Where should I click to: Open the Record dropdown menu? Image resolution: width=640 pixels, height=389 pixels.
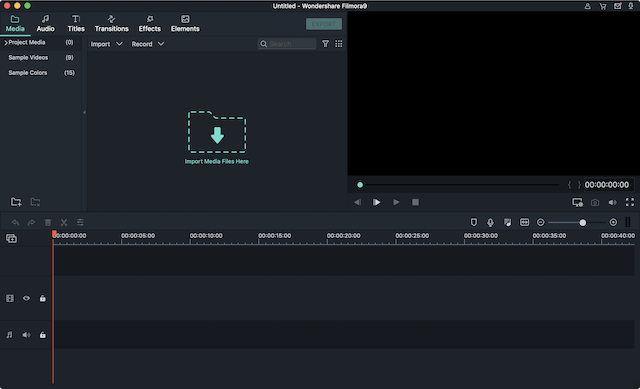point(148,44)
